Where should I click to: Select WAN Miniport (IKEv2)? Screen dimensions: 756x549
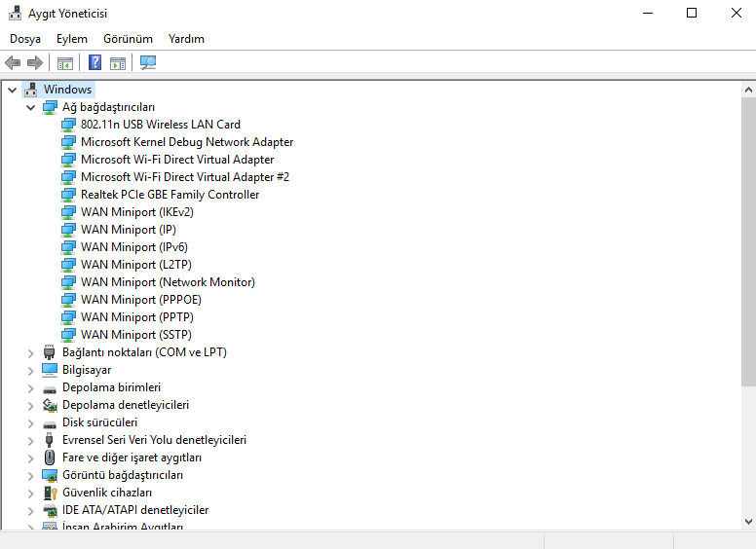pos(137,212)
